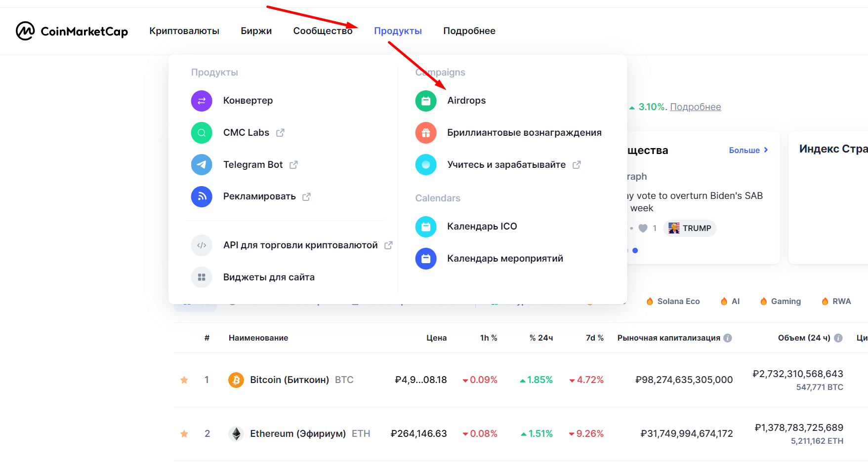
Task: Favorite Ethereum with its star toggle
Action: click(184, 433)
